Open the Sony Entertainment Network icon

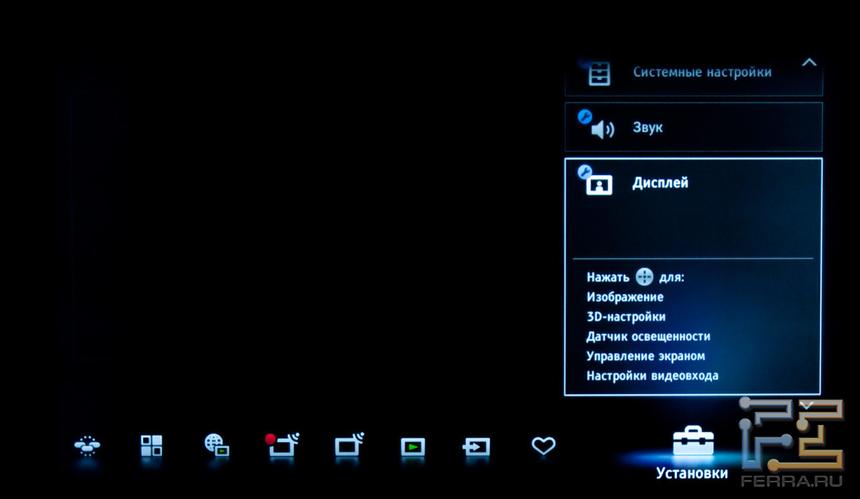pyautogui.click(x=87, y=446)
